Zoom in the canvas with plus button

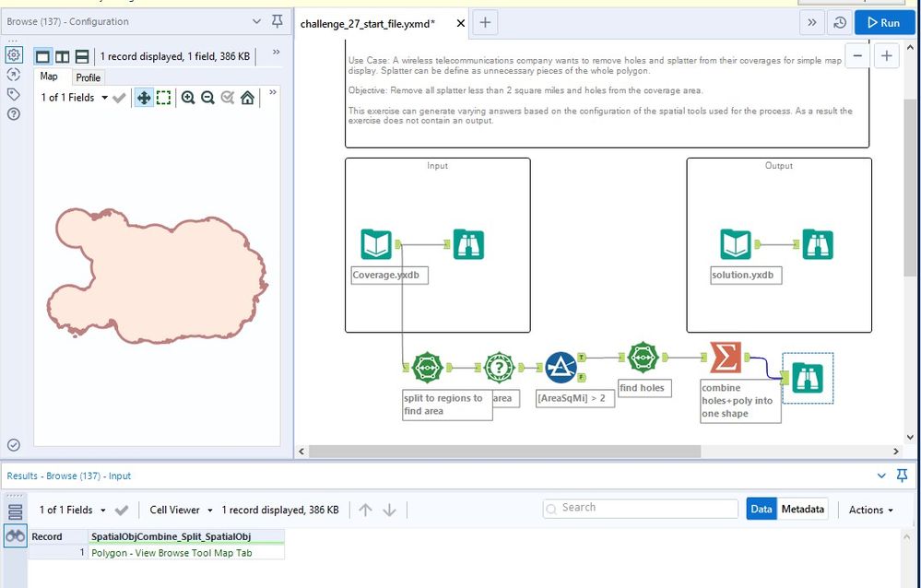point(886,56)
